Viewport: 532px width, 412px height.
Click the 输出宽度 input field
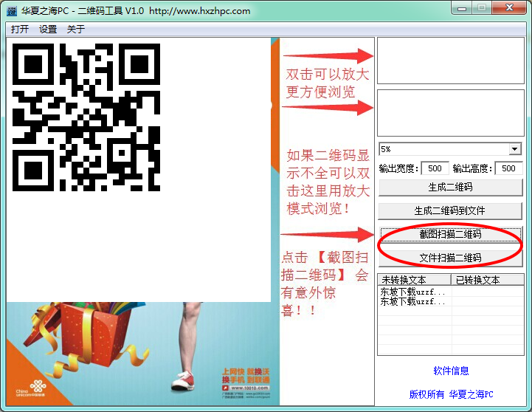point(435,168)
